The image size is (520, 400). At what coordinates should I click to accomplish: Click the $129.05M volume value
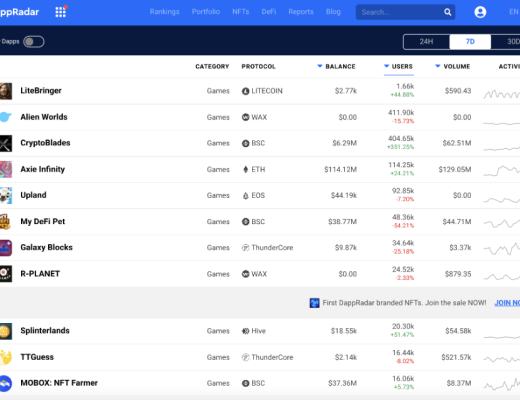pos(455,169)
